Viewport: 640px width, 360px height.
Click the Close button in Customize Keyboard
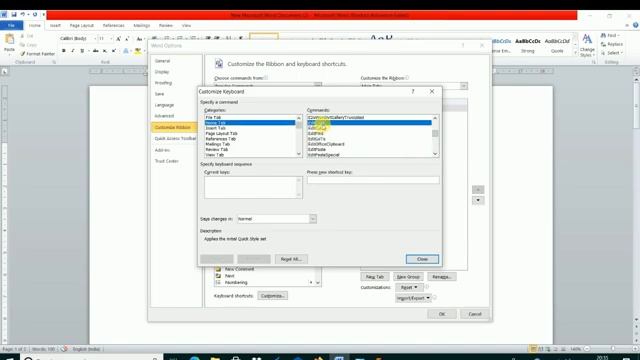click(x=422, y=259)
